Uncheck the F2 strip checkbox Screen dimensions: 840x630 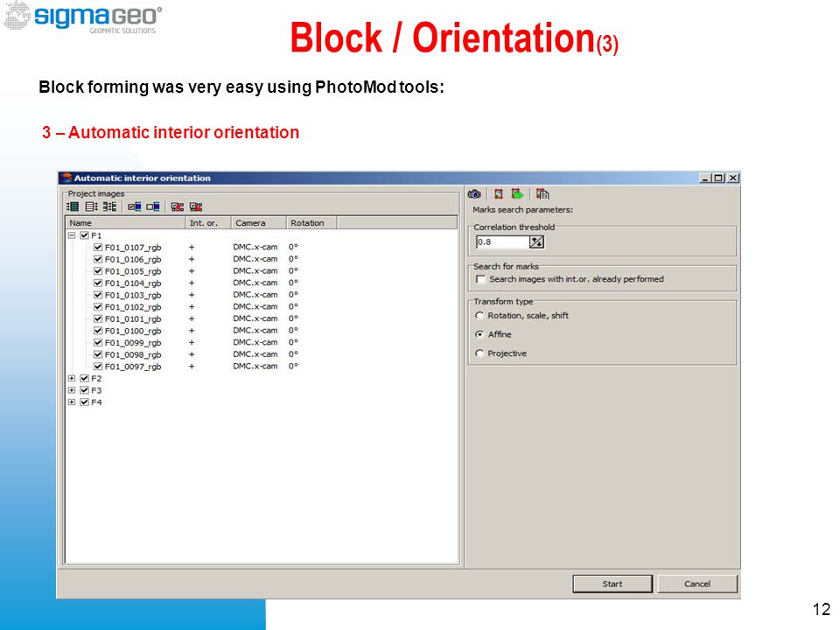coord(84,378)
